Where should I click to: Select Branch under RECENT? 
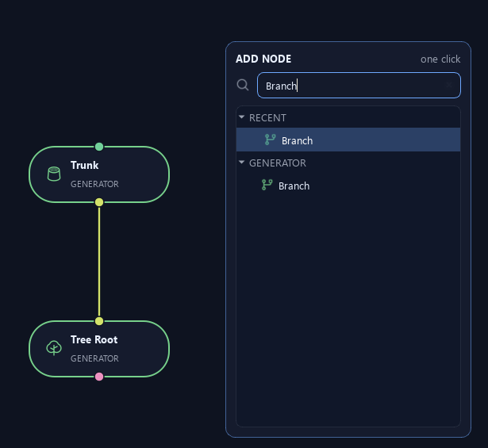tap(348, 140)
